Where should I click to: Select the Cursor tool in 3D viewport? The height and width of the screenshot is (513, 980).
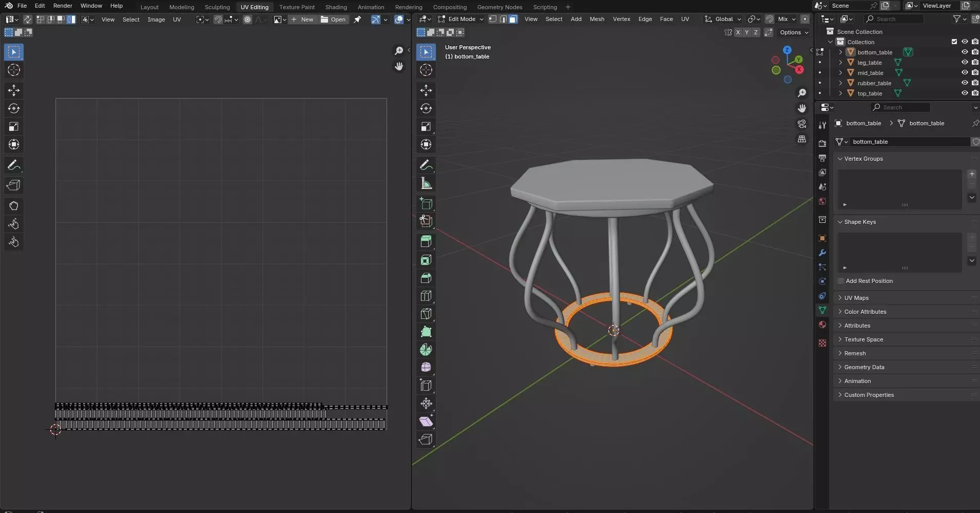click(426, 70)
